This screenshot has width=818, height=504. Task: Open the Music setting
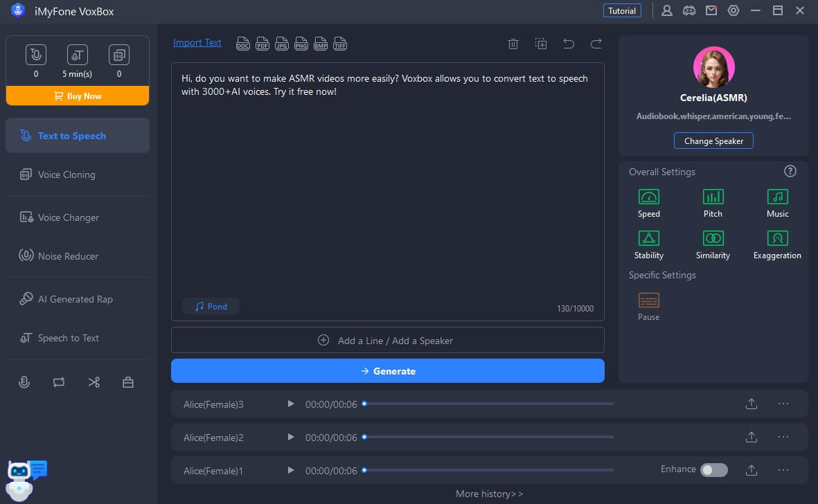tap(777, 204)
